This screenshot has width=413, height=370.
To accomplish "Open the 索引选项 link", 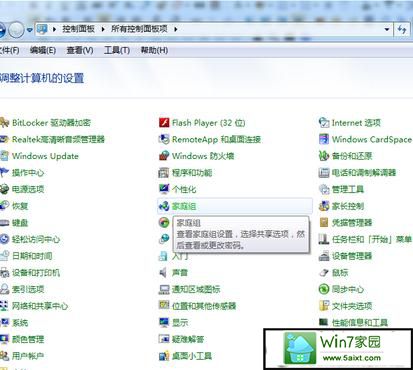I will 28,289.
